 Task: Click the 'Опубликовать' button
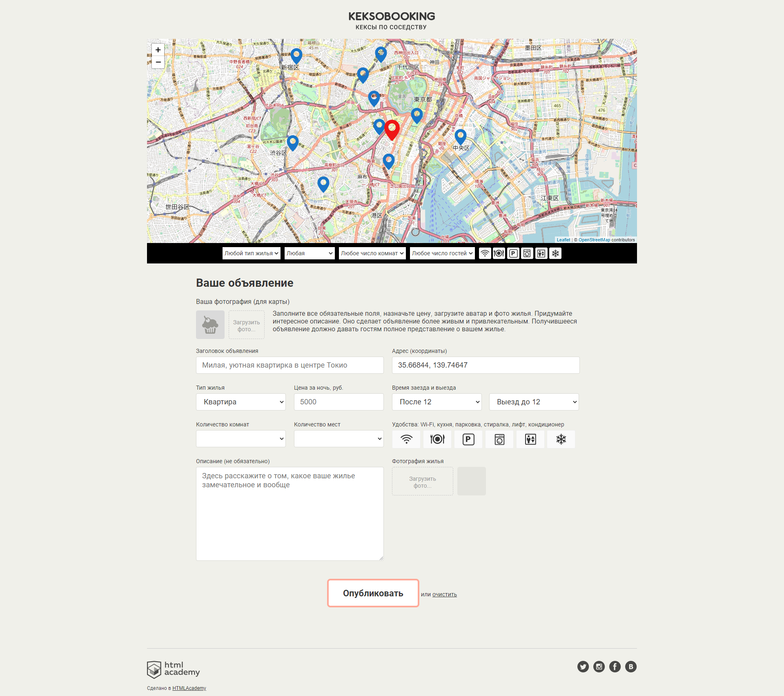[x=373, y=593]
